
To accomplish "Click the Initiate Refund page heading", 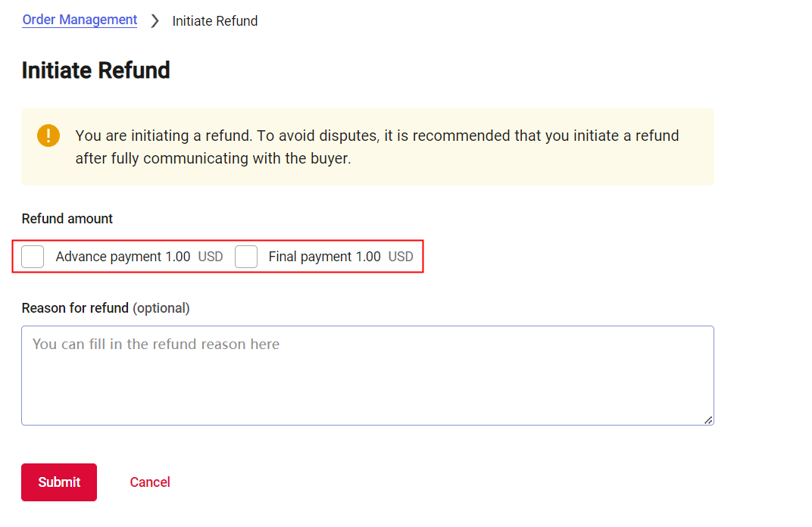I will coord(95,70).
